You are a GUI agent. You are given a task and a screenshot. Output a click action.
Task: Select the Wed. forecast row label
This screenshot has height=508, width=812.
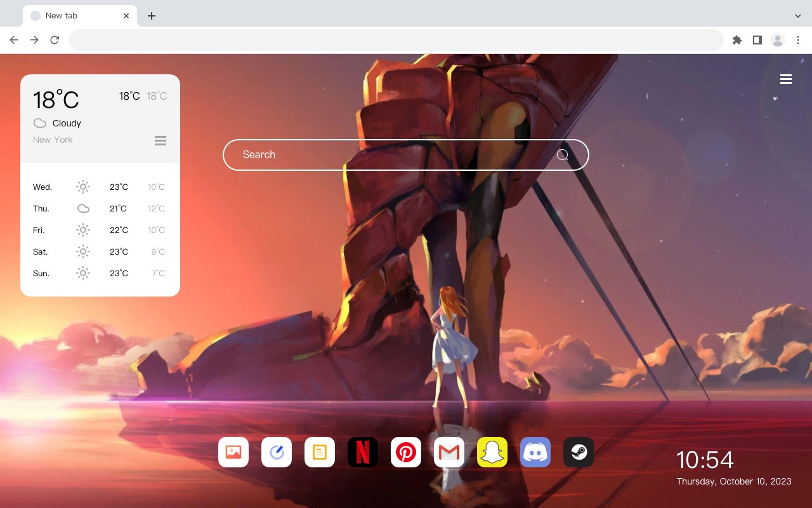coord(43,187)
